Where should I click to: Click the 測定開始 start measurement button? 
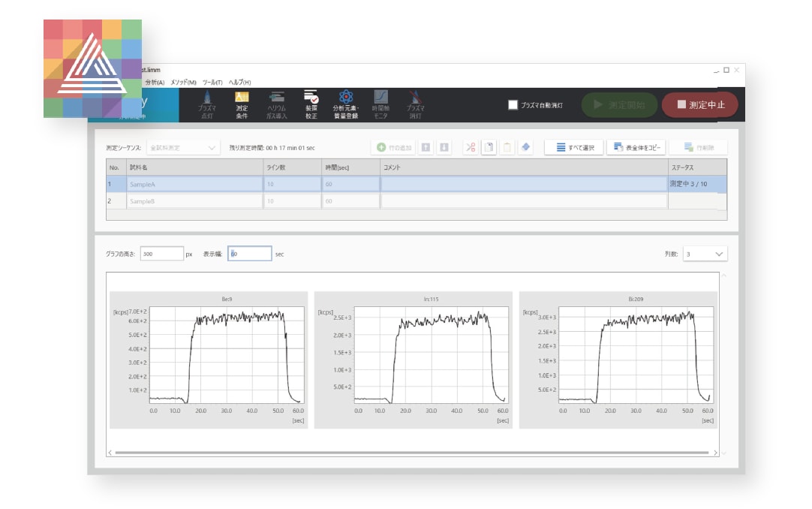pyautogui.click(x=619, y=104)
